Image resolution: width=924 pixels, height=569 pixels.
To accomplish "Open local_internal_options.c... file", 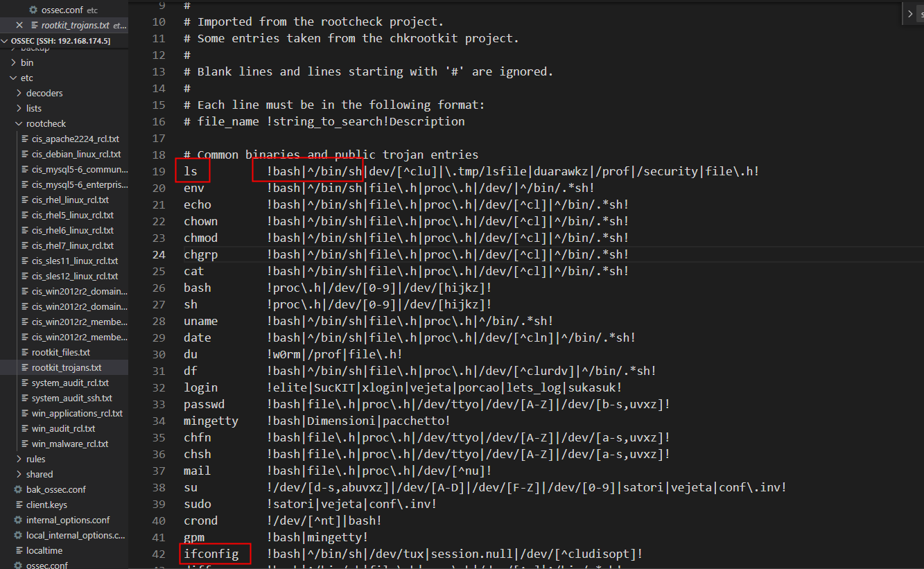I will (x=76, y=535).
